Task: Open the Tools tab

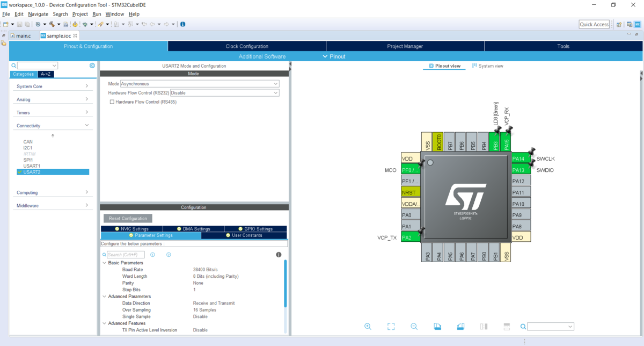Action: point(563,46)
